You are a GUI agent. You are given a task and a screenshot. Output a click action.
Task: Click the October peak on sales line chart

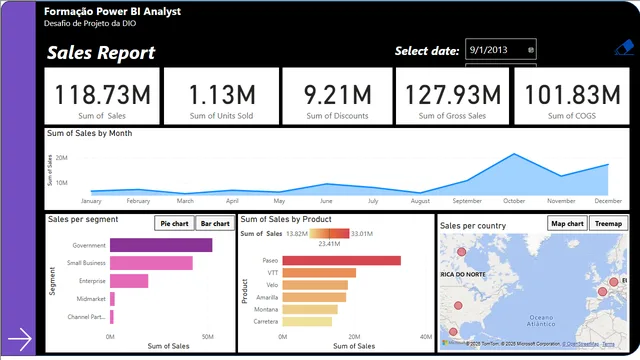[514, 154]
